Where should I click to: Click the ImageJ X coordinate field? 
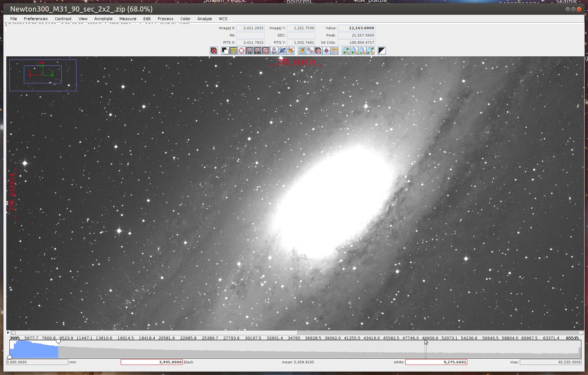(x=251, y=28)
